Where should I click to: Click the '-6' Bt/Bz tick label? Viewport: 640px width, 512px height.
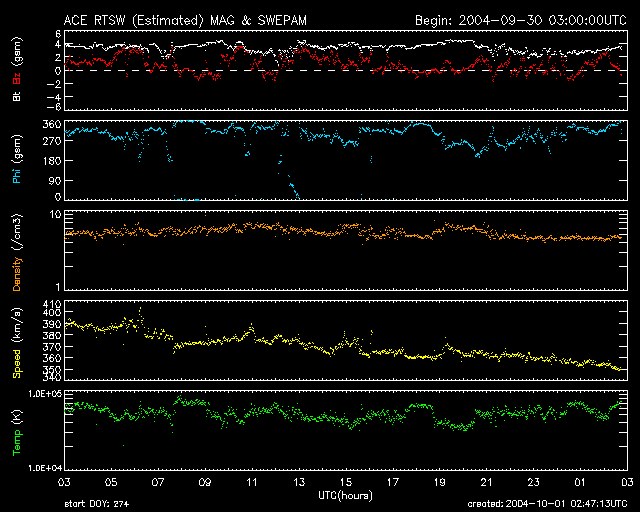point(55,107)
